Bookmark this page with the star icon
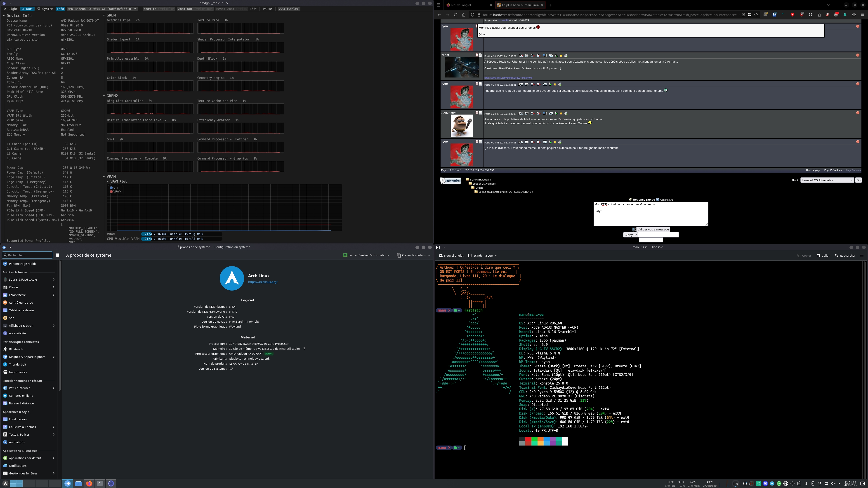The width and height of the screenshot is (868, 488). point(757,15)
